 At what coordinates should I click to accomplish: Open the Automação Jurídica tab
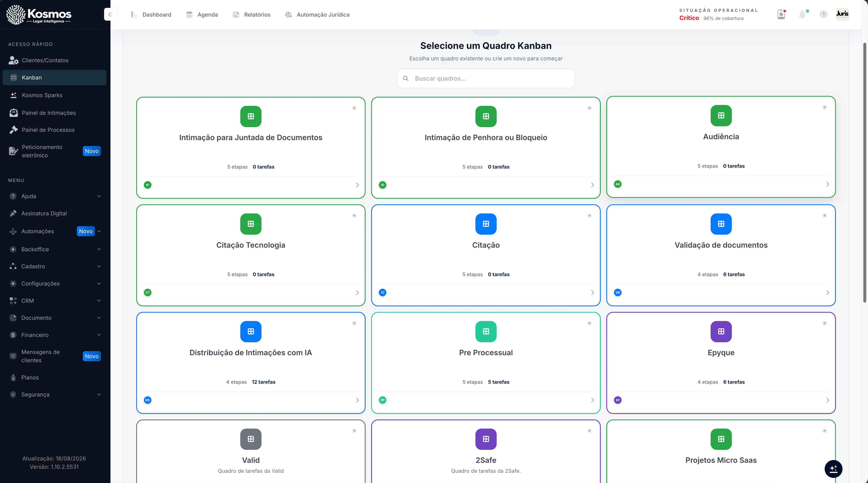pos(317,14)
